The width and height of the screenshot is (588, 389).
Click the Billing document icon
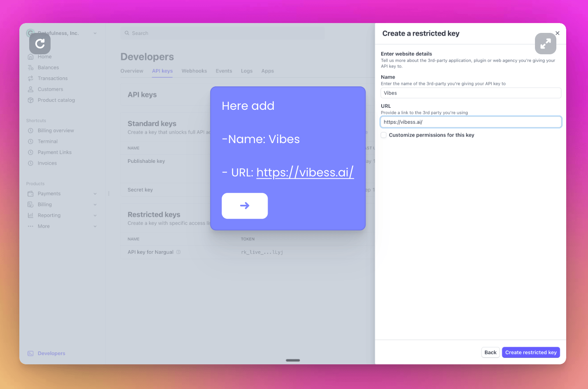click(x=30, y=204)
